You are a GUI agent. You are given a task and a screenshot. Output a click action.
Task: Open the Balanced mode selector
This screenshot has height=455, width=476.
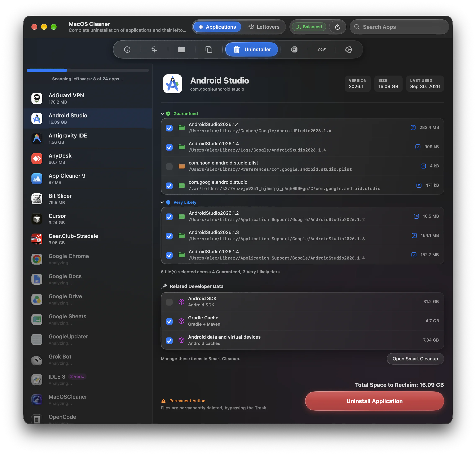tap(309, 27)
